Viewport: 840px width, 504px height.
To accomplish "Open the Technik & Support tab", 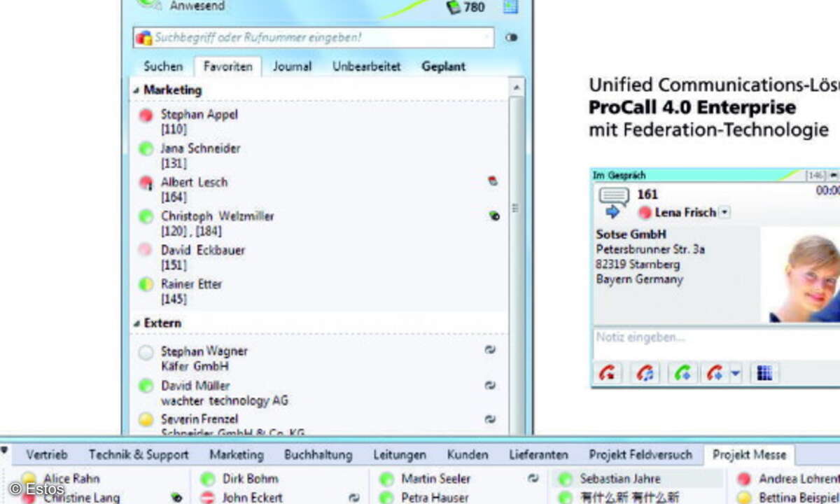I will pos(139,455).
